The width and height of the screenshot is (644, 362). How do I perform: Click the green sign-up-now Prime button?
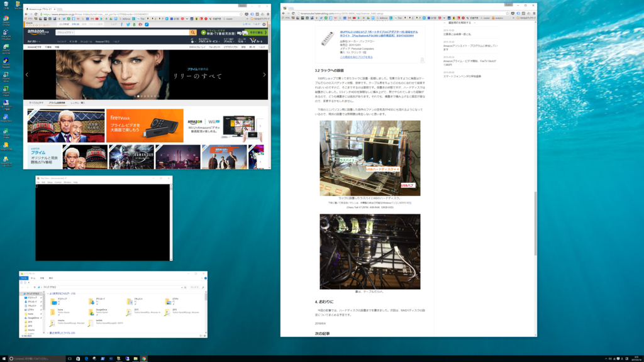click(257, 33)
